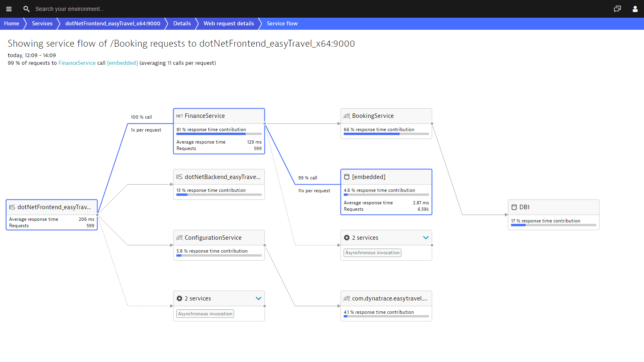Screen dimensions: 644x362
Task: Open [embedded] link in summary text
Action: 122,63
